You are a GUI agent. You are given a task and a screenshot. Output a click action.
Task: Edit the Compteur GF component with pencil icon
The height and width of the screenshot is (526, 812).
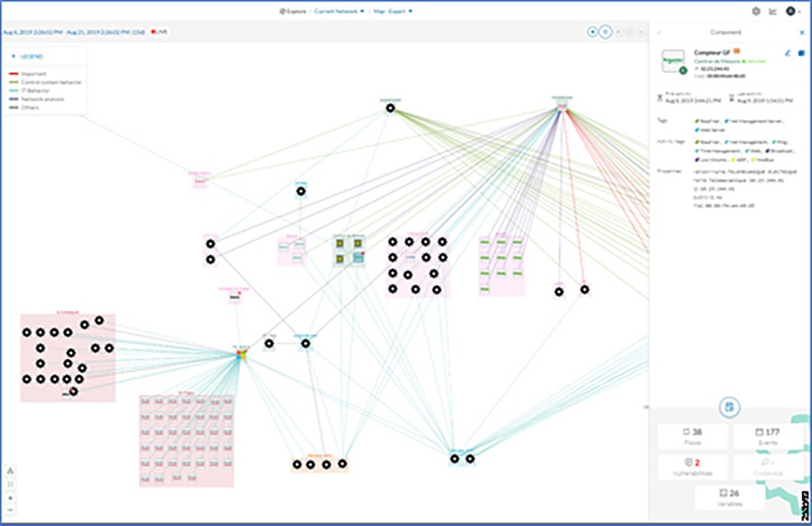pos(788,53)
